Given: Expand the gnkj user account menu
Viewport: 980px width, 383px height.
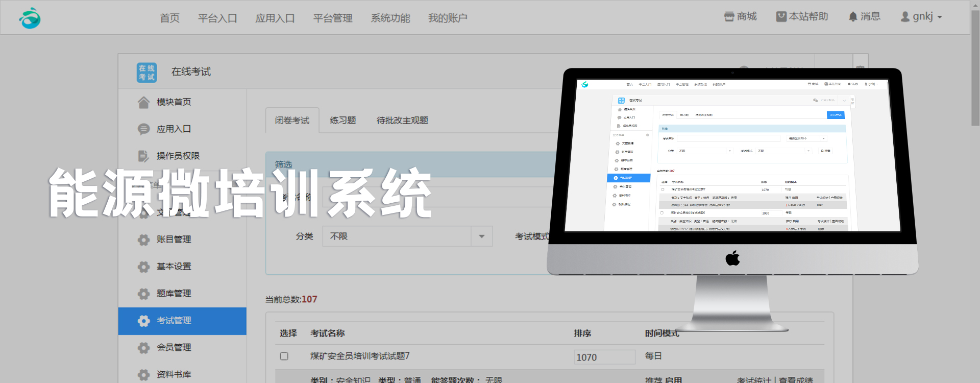Looking at the screenshot, I should tap(921, 17).
